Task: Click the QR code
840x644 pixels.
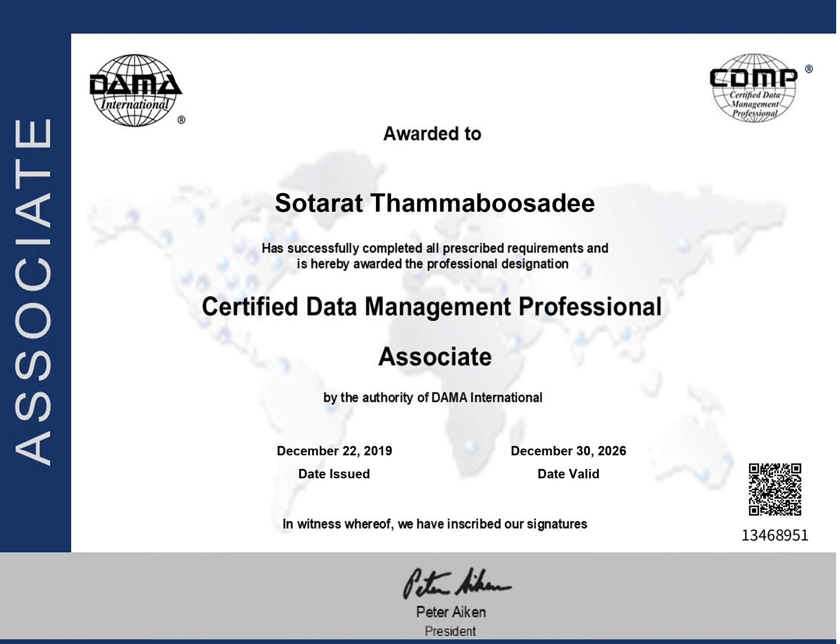Action: point(775,489)
